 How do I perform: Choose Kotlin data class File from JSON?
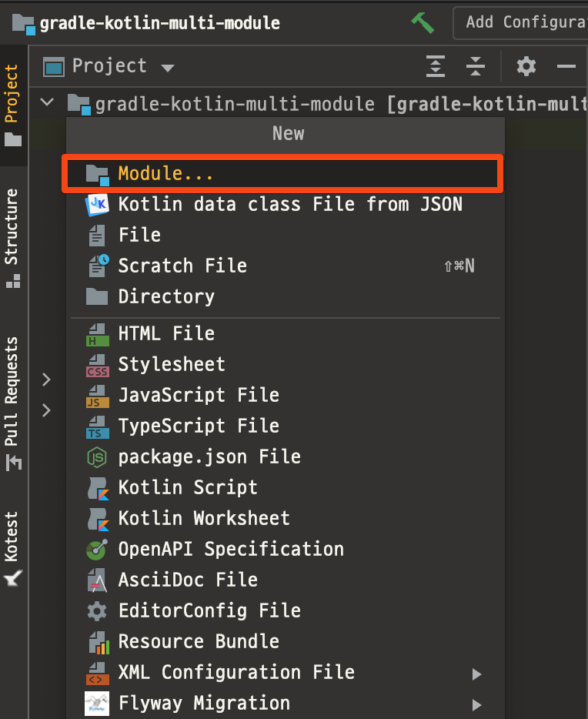(x=286, y=204)
